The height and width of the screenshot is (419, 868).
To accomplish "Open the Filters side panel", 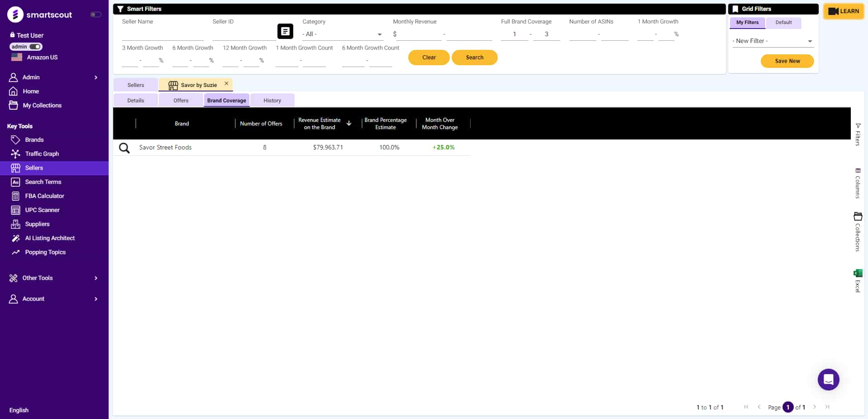I will pyautogui.click(x=858, y=135).
